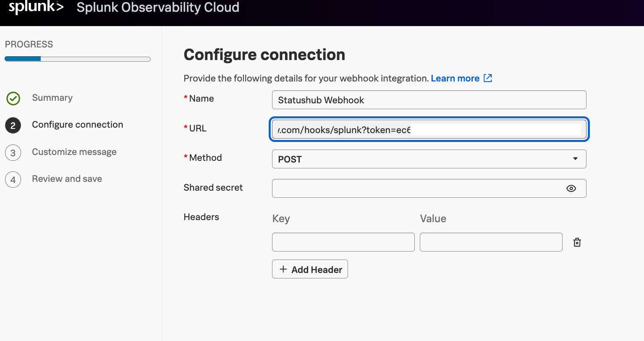The width and height of the screenshot is (644, 341).
Task: Focus the header Value field
Action: [x=491, y=242]
